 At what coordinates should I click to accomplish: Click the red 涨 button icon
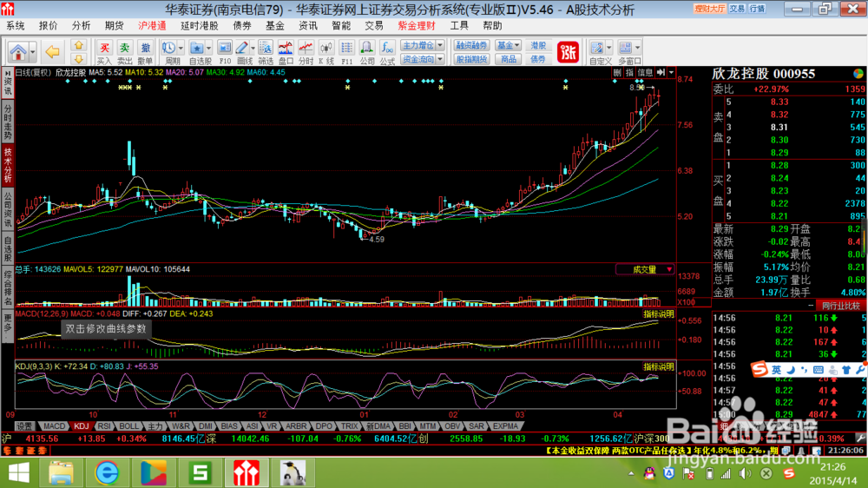568,52
